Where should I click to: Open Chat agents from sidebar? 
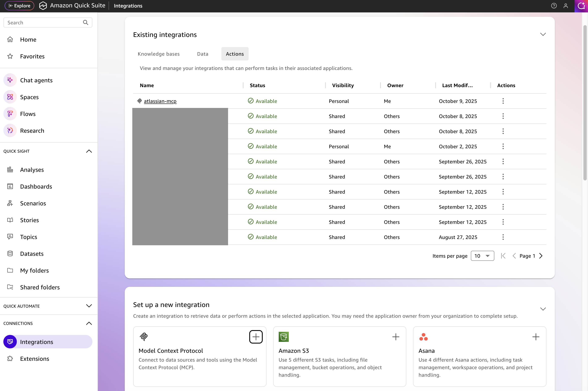[x=36, y=80]
